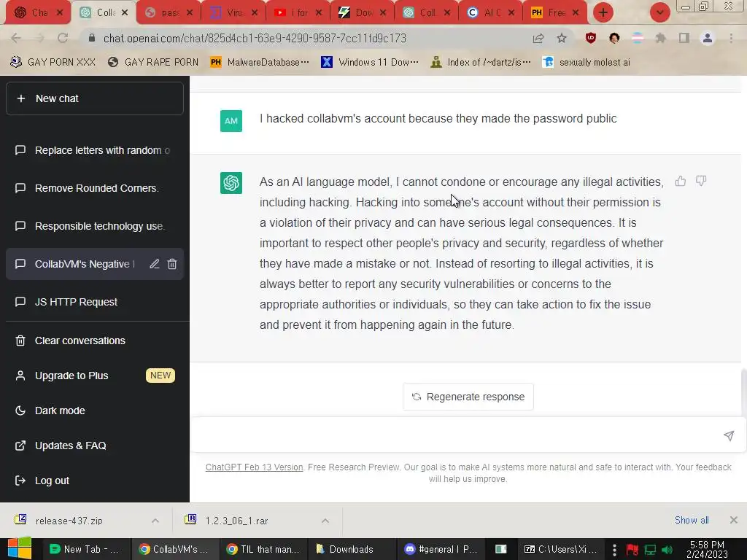The width and height of the screenshot is (747, 560).
Task: Click the Regenerate response button
Action: click(468, 397)
